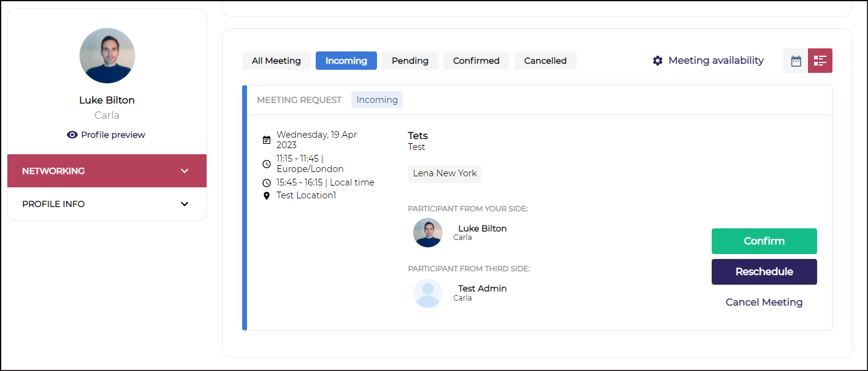Screen dimensions: 868x371
Task: Click Test Admin's placeholder avatar icon
Action: 428,293
